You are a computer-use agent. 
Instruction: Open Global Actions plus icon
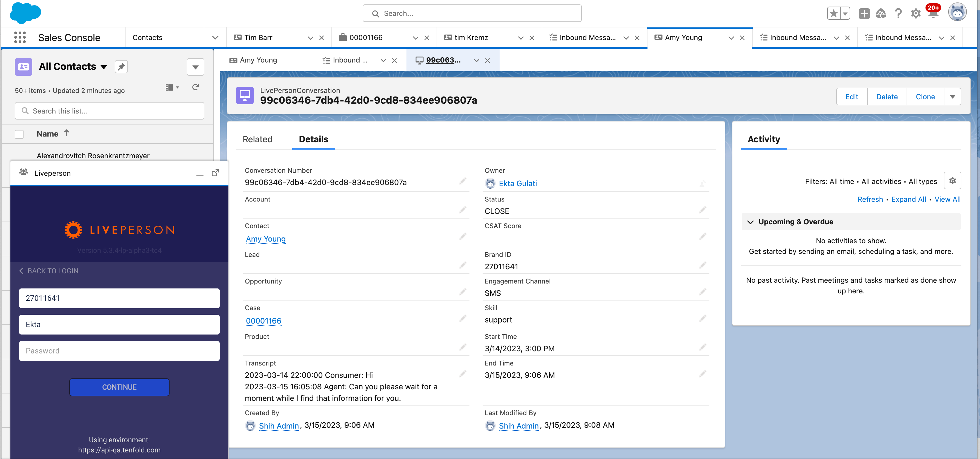[864, 14]
